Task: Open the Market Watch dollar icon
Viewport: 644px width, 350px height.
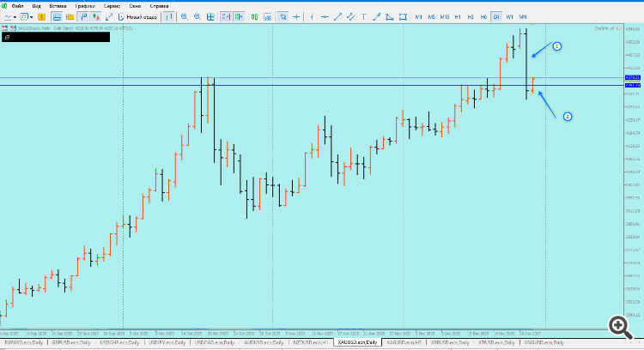Action: [x=41, y=17]
